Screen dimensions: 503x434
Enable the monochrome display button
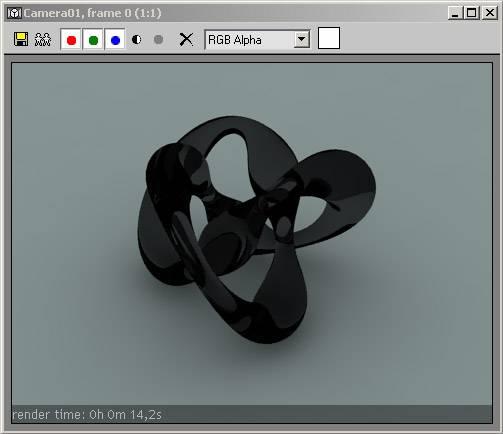159,40
